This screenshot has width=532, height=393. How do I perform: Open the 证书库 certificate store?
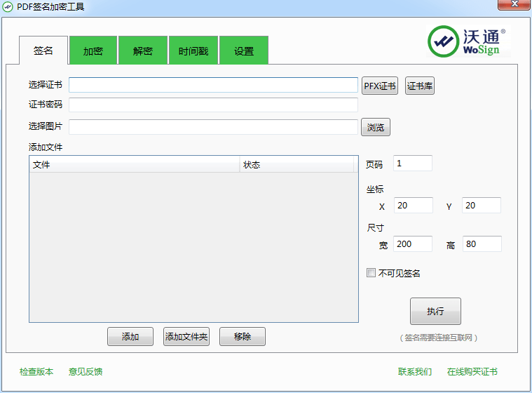coord(420,86)
